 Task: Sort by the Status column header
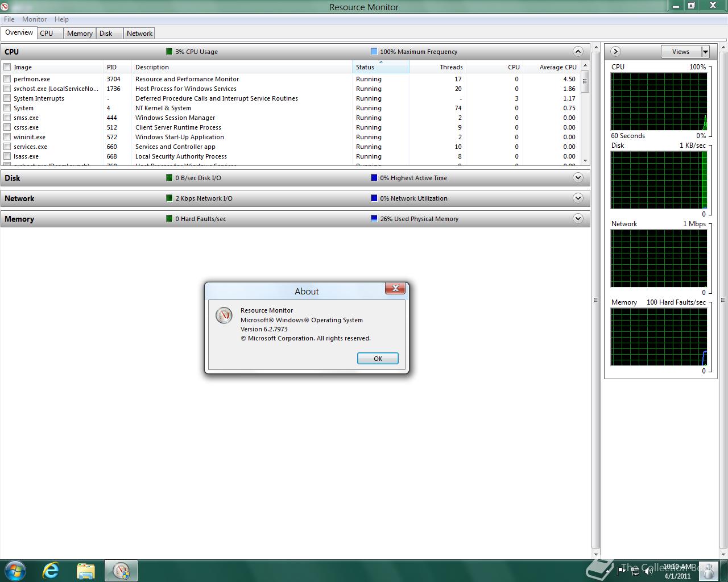point(380,67)
